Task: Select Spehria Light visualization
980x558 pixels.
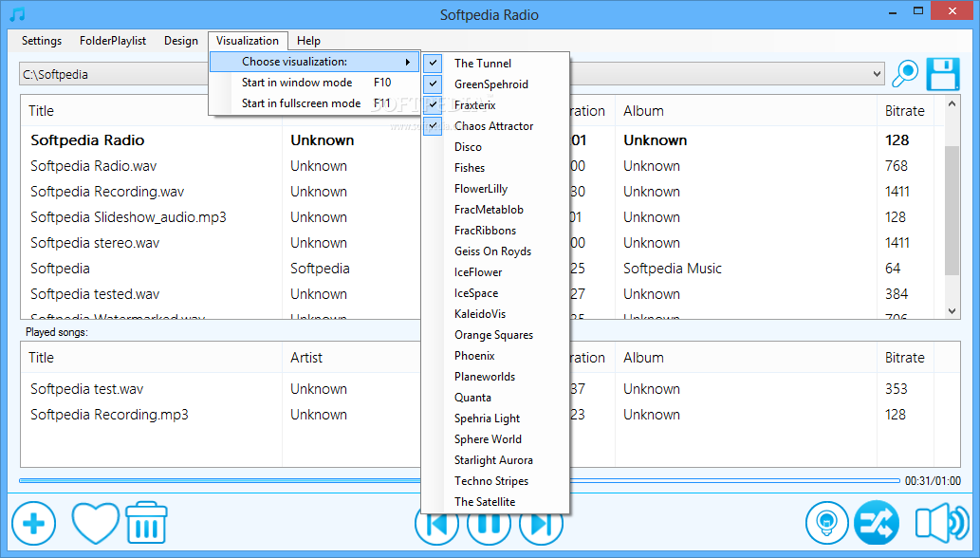Action: (x=495, y=418)
